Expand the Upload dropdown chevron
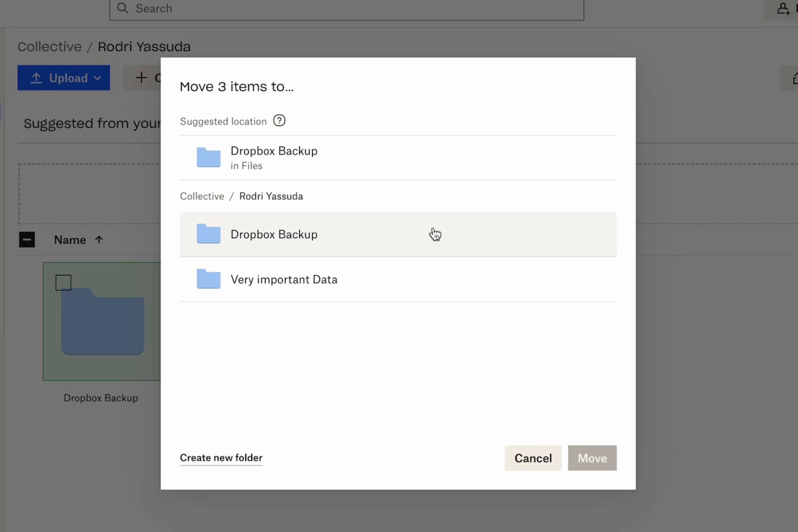798x532 pixels. 98,78
